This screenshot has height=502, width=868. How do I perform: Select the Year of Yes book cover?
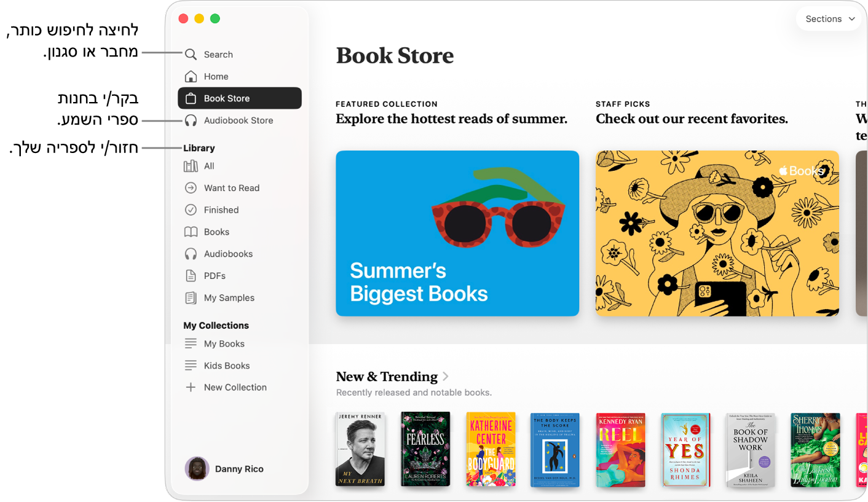(x=685, y=450)
